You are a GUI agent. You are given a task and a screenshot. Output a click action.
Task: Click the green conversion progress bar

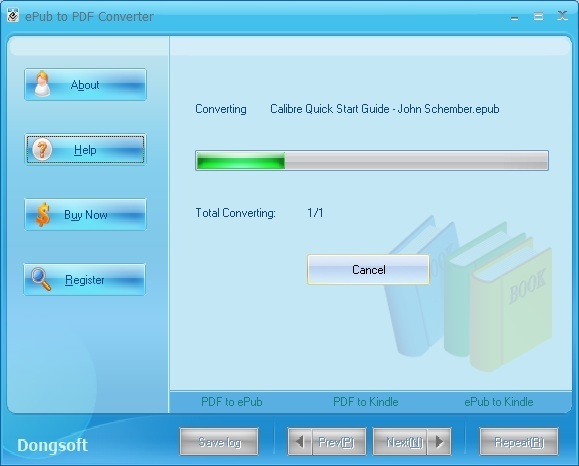coord(372,160)
